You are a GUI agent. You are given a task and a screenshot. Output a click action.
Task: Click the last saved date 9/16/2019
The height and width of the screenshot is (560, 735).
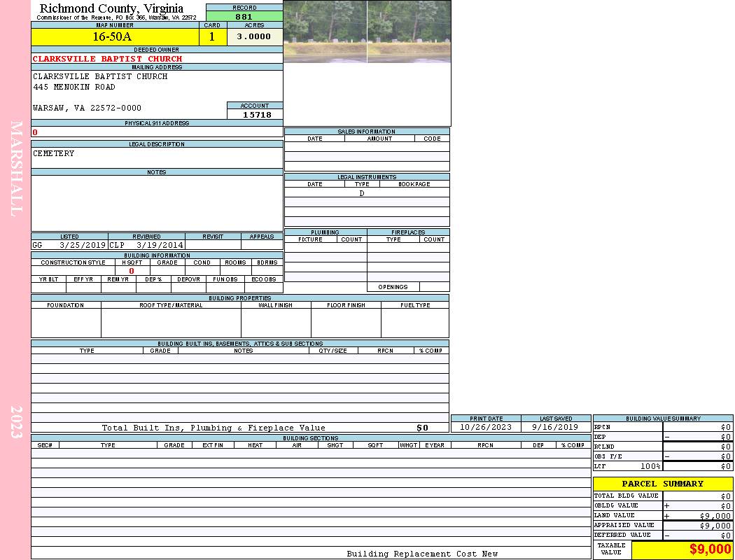coord(555,427)
